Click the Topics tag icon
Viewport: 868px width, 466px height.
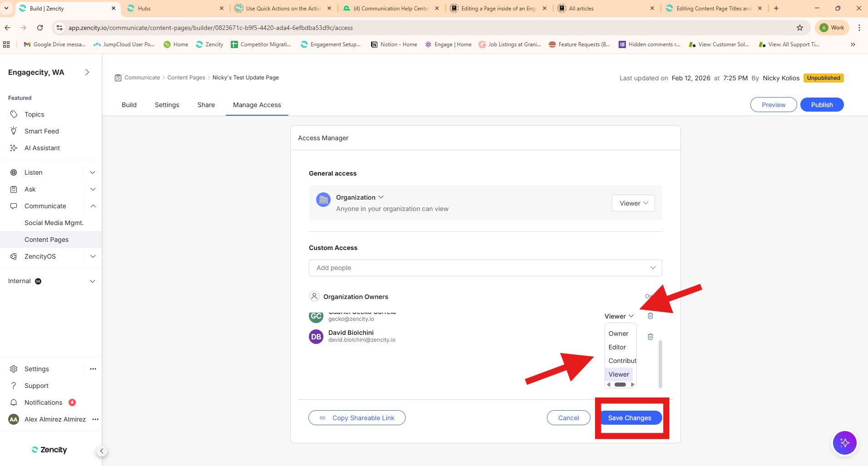point(14,114)
